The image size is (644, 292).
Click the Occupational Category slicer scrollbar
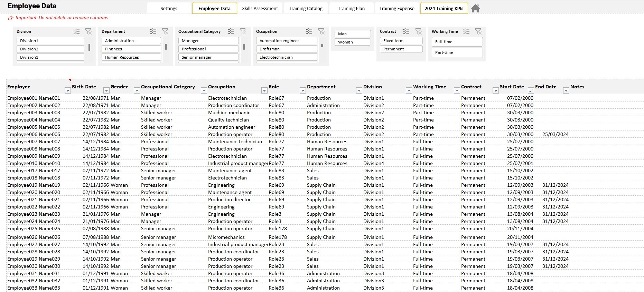point(244,47)
